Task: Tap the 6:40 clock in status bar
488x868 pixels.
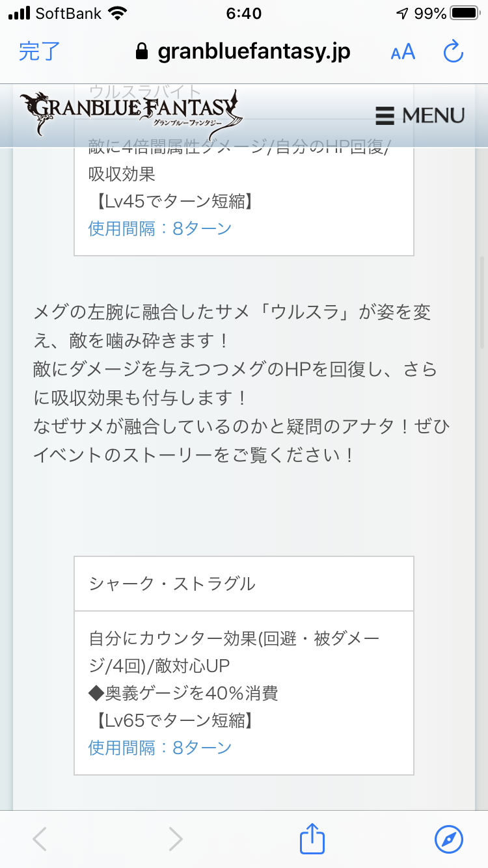Action: tap(243, 14)
